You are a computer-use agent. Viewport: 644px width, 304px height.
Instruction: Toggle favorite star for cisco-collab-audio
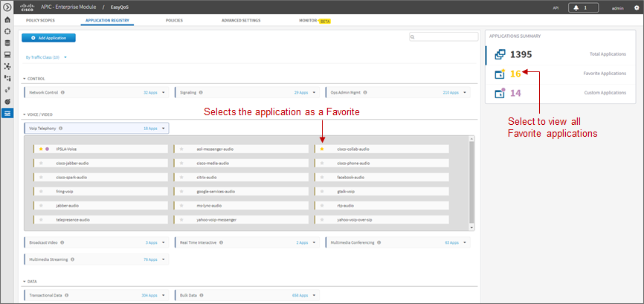tap(322, 149)
